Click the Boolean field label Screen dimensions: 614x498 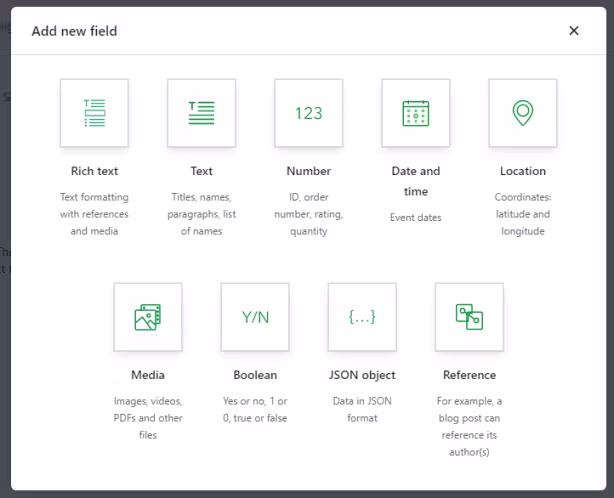point(255,375)
